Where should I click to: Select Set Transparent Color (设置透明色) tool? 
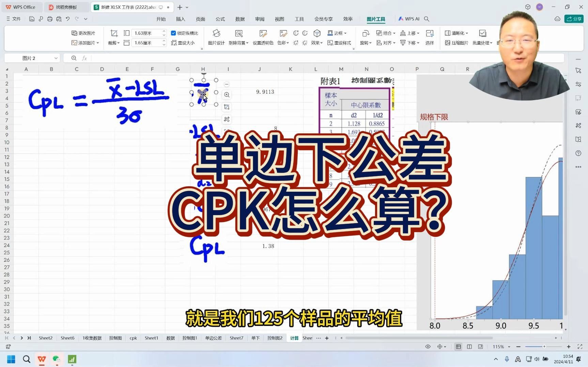coord(263,37)
